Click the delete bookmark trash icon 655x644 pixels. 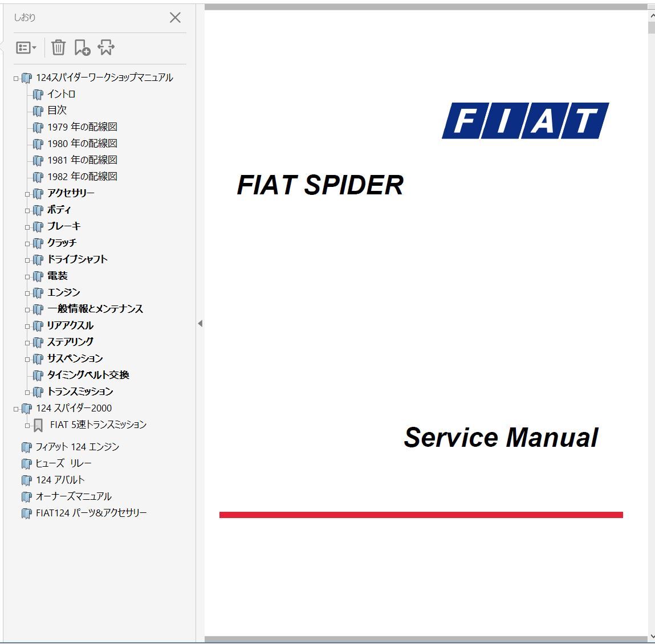tap(58, 48)
